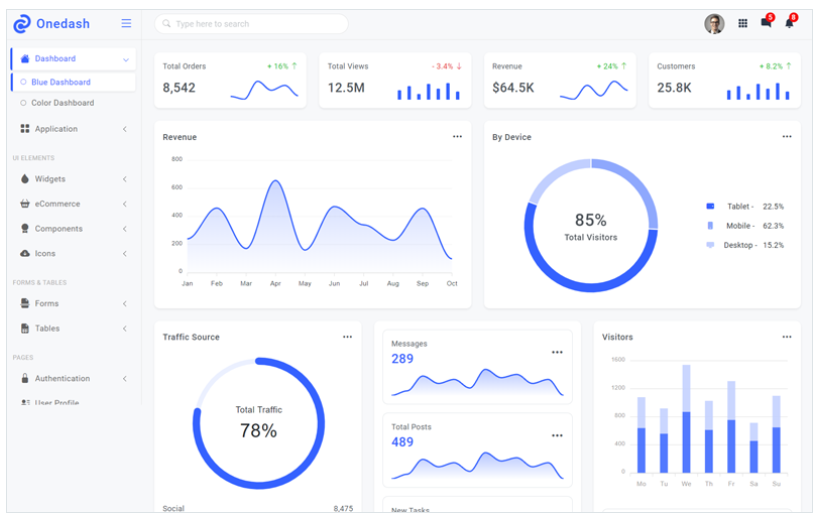Image resolution: width=814 pixels, height=518 pixels.
Task: Open the apps grid icon in header
Action: tap(742, 23)
